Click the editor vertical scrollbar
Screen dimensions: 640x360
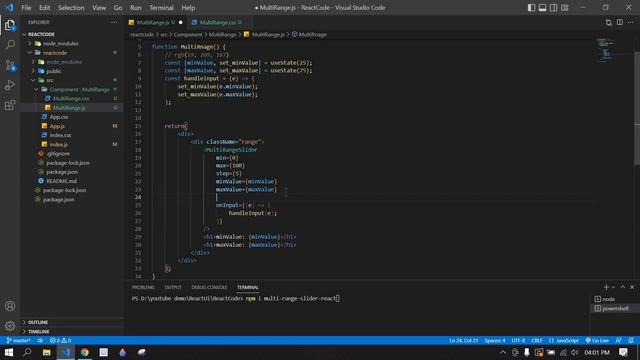[x=637, y=108]
